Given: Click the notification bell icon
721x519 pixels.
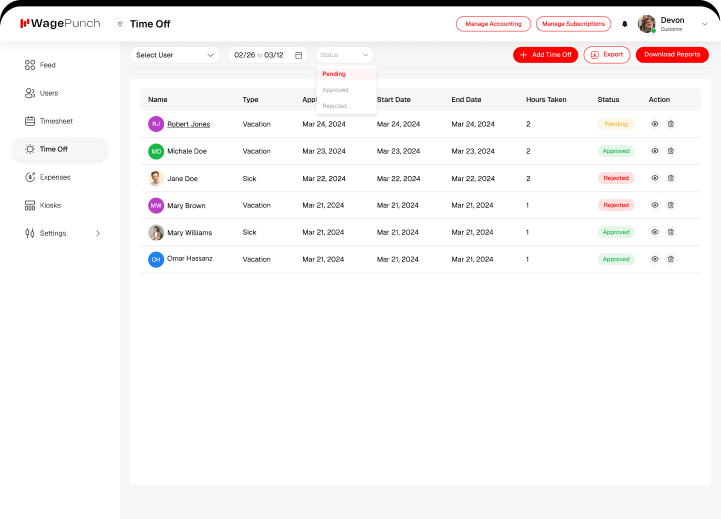Looking at the screenshot, I should coord(625,24).
